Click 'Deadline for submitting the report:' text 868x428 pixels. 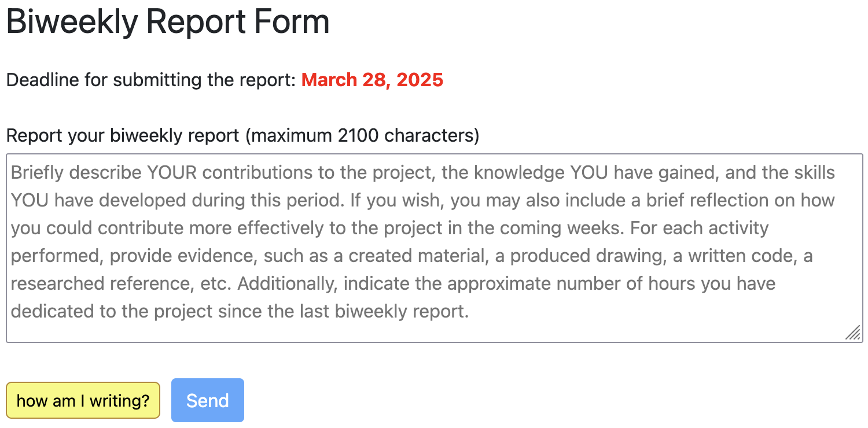coord(151,80)
